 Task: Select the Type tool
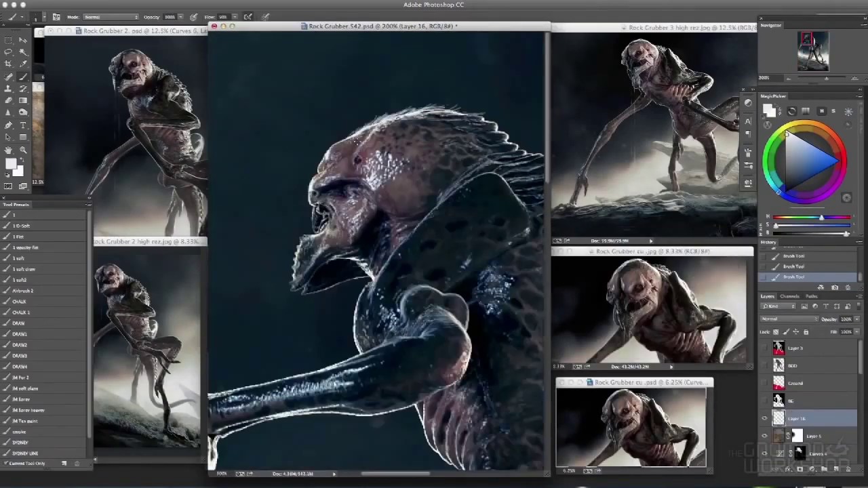click(23, 125)
